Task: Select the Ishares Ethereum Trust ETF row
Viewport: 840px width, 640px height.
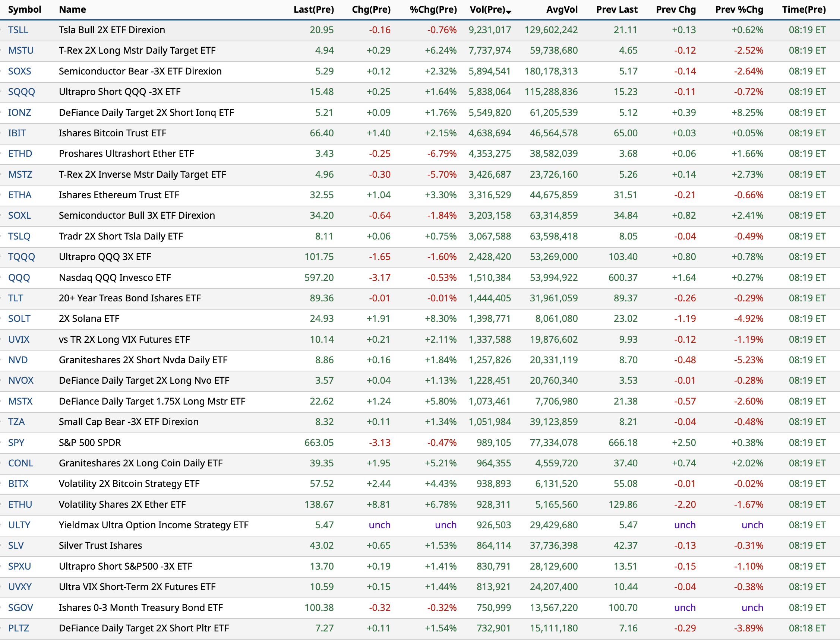Action: click(x=119, y=195)
